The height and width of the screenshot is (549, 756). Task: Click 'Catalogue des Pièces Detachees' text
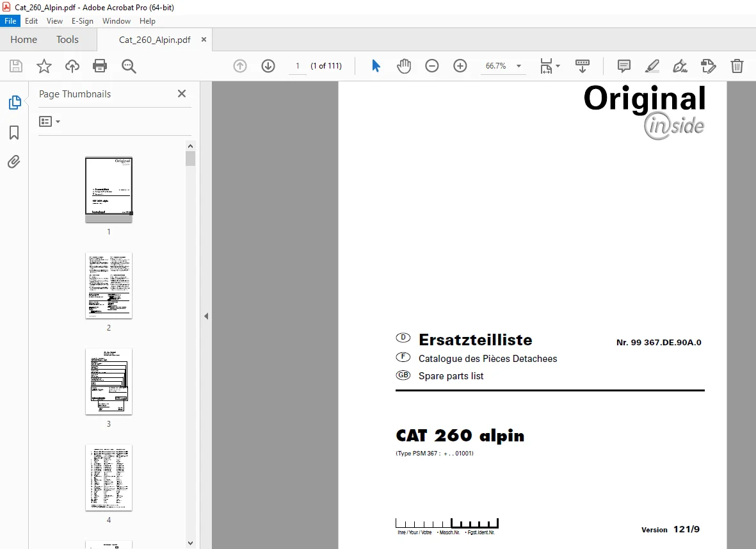coord(487,359)
